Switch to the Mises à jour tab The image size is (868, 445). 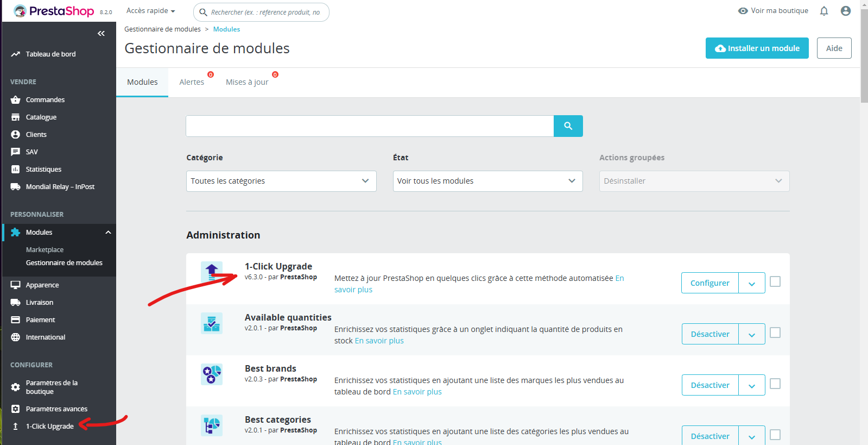[247, 82]
